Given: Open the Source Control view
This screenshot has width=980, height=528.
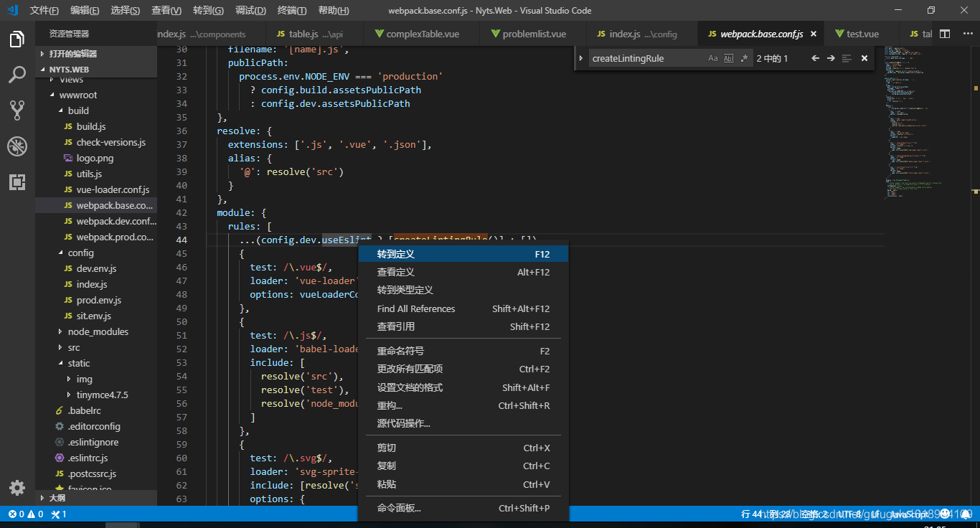Looking at the screenshot, I should (17, 110).
